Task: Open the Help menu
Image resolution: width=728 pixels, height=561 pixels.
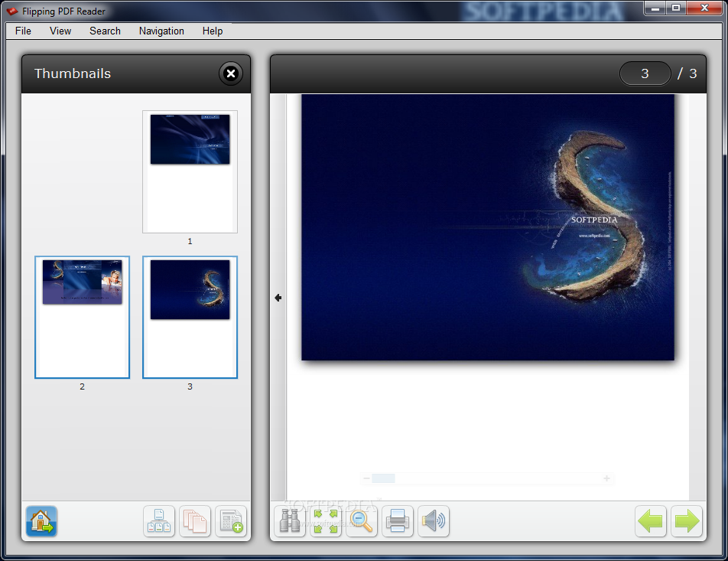Action: point(213,31)
